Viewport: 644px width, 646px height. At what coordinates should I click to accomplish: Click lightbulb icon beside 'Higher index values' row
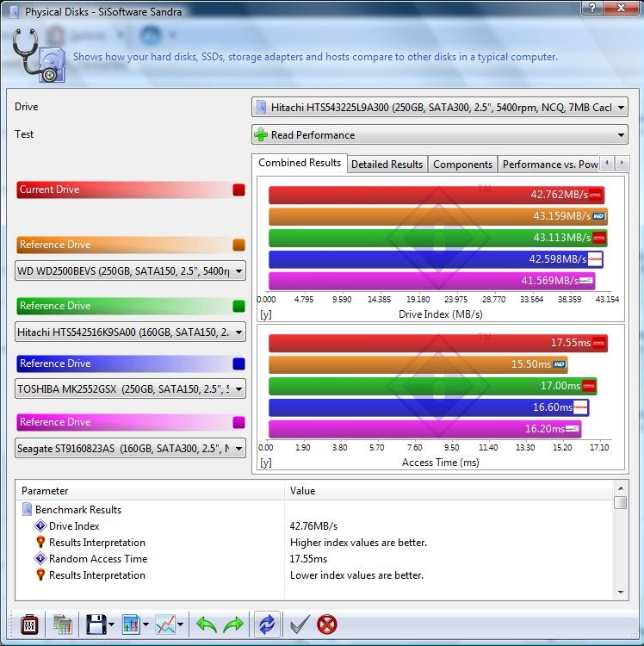(x=40, y=542)
